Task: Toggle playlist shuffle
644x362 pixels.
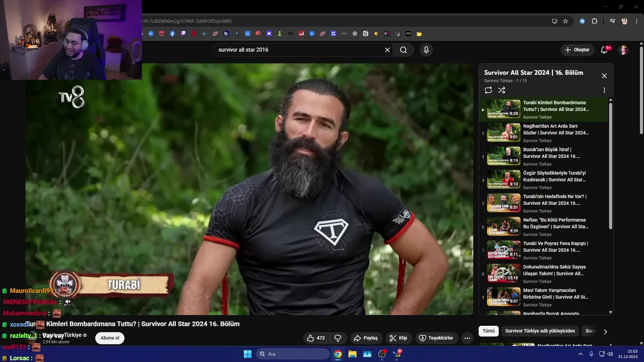Action: [x=502, y=90]
